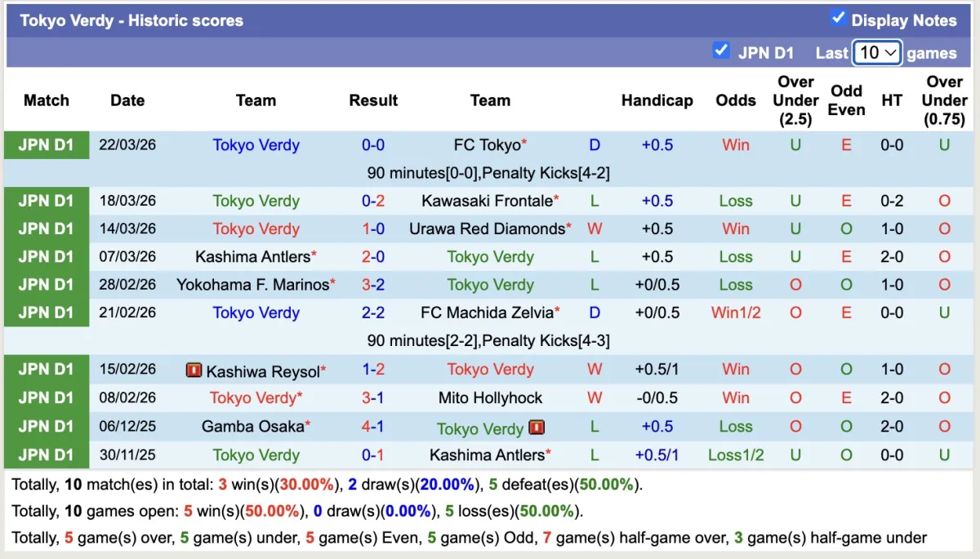The image size is (980, 559).
Task: Click the 4-1 Gamba Osaka result
Action: tap(373, 427)
